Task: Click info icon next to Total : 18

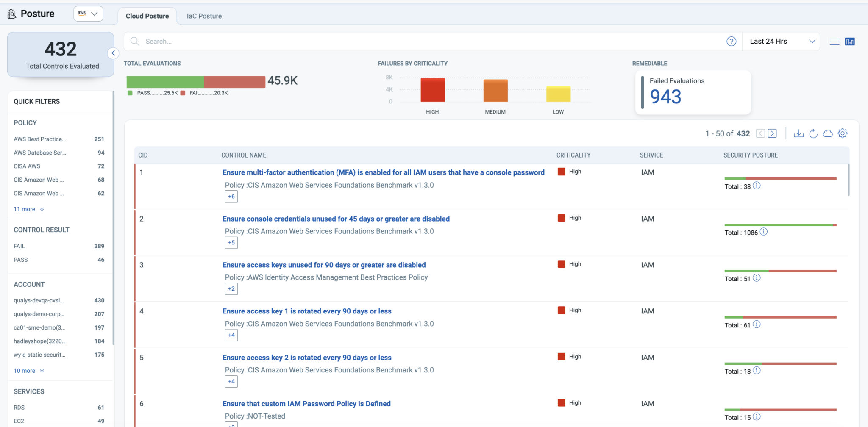Action: [757, 371]
